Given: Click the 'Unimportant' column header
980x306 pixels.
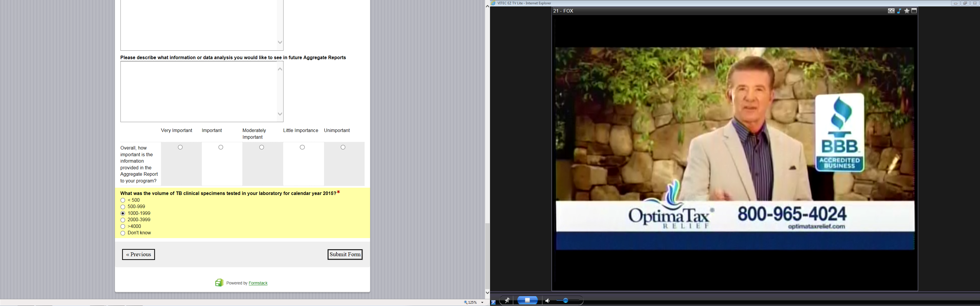Looking at the screenshot, I should 337,130.
